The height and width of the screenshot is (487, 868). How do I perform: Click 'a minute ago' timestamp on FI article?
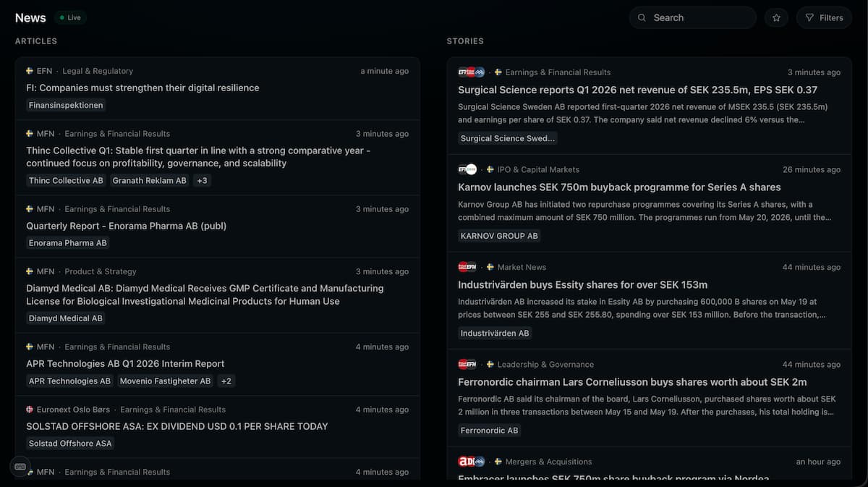(x=385, y=71)
